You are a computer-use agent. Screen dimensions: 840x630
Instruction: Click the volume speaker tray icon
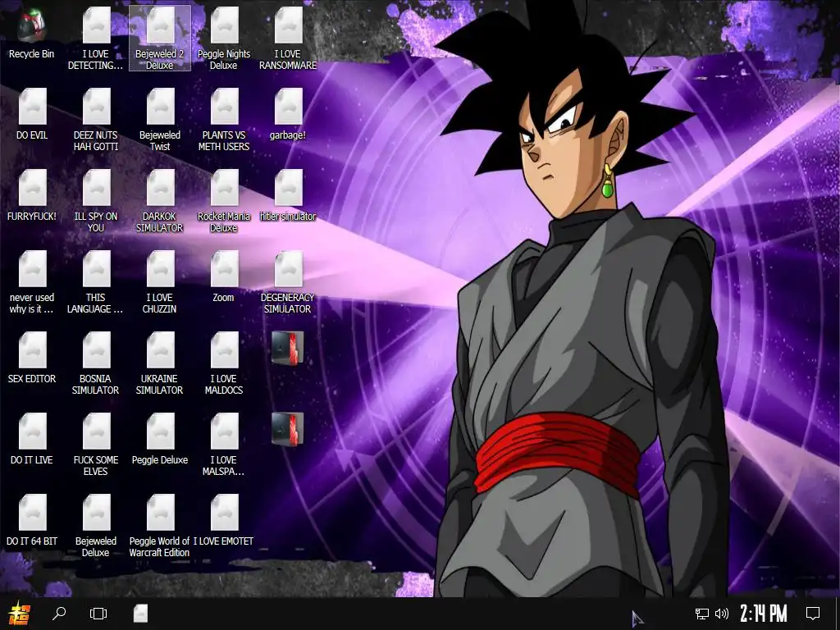point(722,614)
